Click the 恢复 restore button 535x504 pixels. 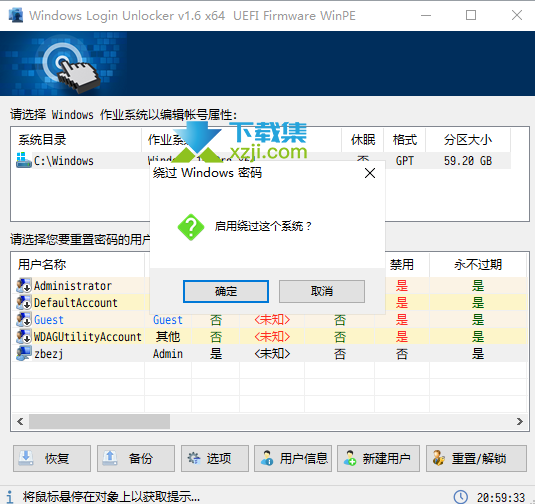point(52,458)
